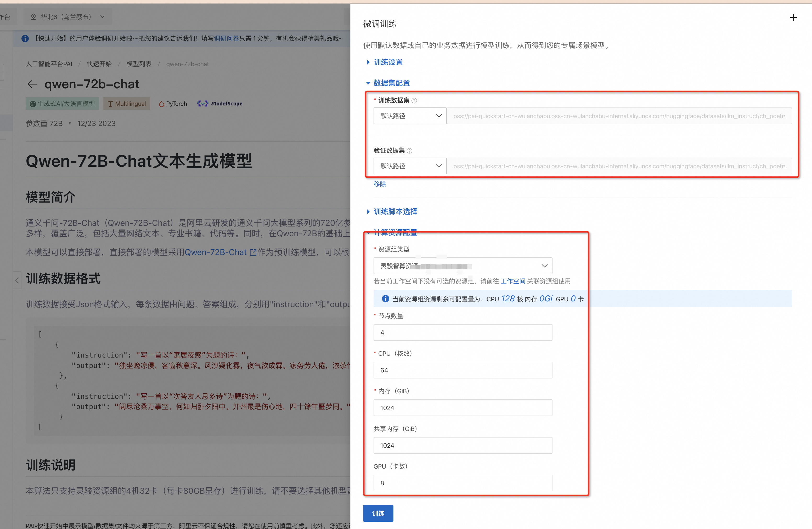This screenshot has height=529, width=812.
Task: Collapse the left sidebar with the chevron handle
Action: tap(17, 280)
